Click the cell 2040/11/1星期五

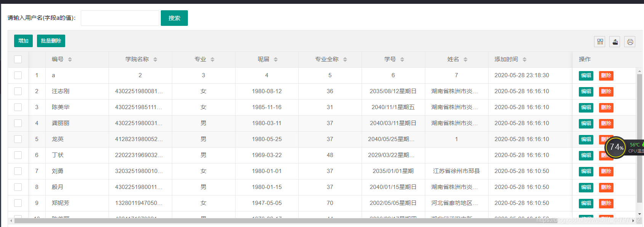[x=393, y=107]
